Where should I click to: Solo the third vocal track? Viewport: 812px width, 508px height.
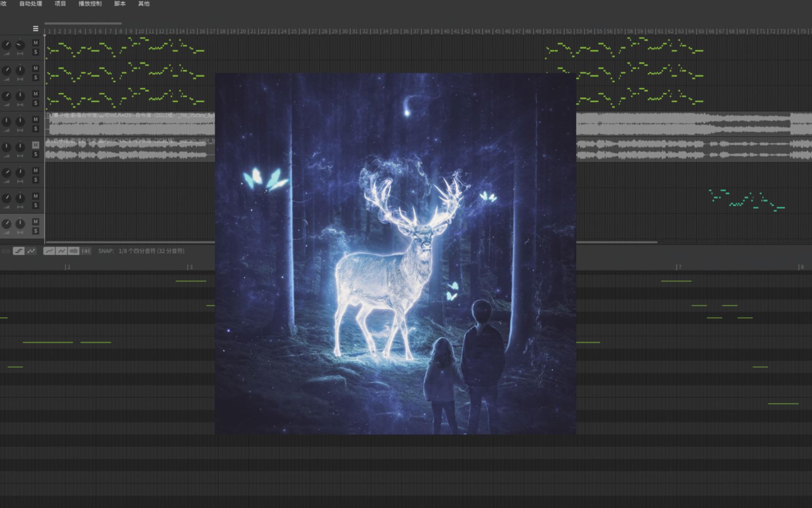click(x=36, y=103)
